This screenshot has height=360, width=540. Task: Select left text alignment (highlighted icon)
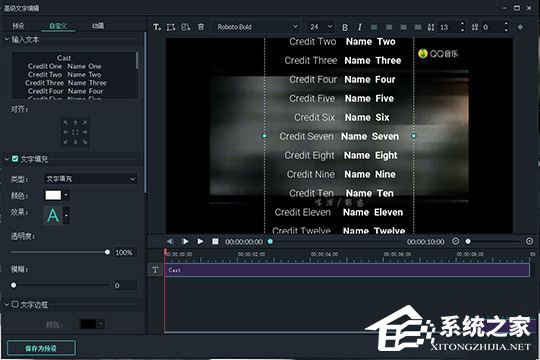[374, 27]
